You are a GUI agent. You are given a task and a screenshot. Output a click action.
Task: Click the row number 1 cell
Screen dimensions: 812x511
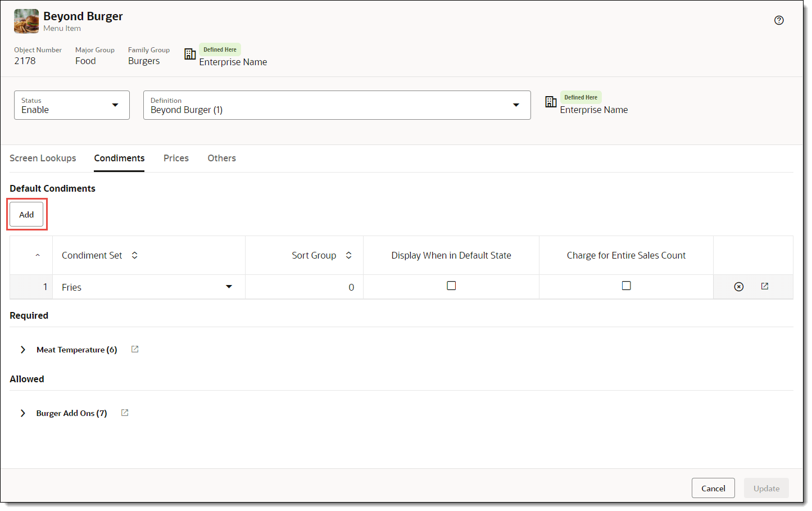click(x=31, y=287)
